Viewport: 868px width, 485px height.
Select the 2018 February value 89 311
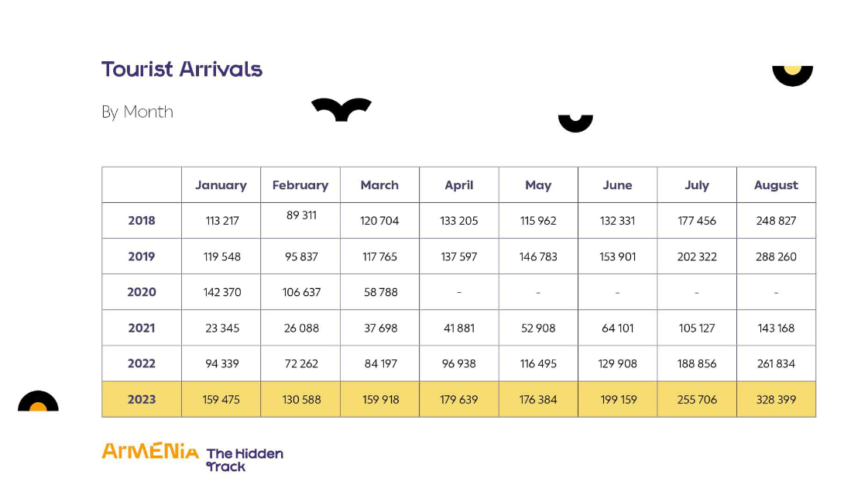coord(301,215)
